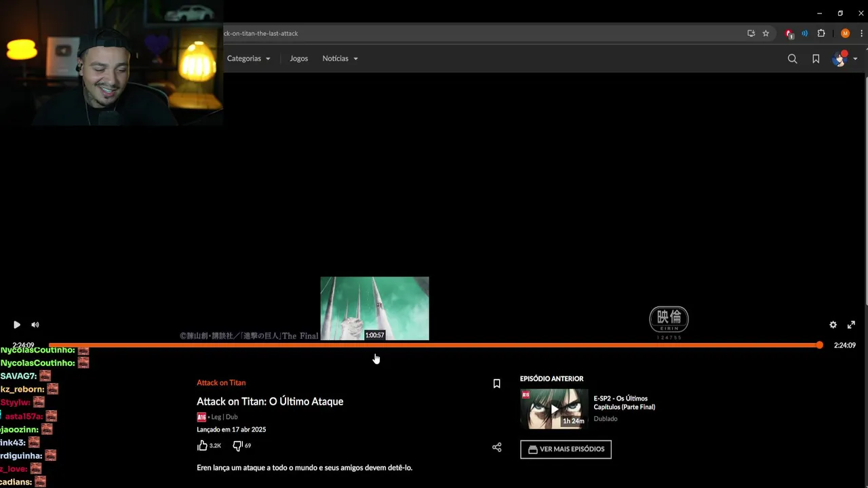Expand the Notícias dropdown
Screen dimensions: 868x488
(x=340, y=58)
